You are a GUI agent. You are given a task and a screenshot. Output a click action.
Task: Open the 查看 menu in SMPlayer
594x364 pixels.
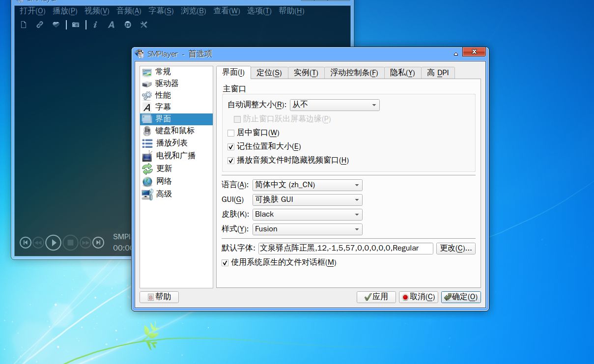point(226,11)
